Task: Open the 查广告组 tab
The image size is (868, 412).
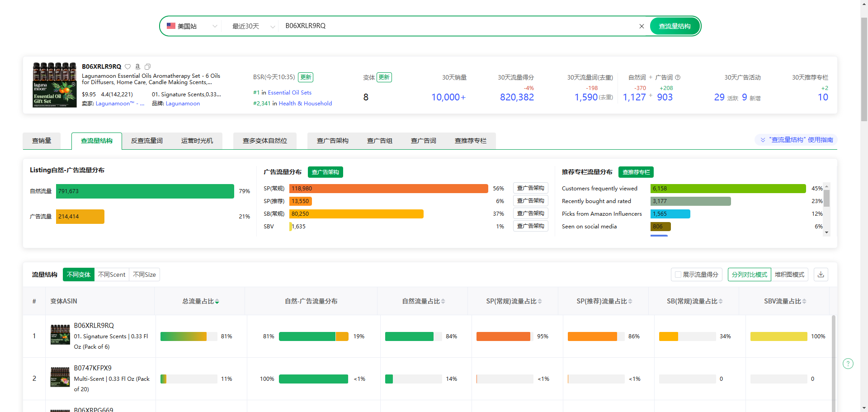Action: point(380,141)
